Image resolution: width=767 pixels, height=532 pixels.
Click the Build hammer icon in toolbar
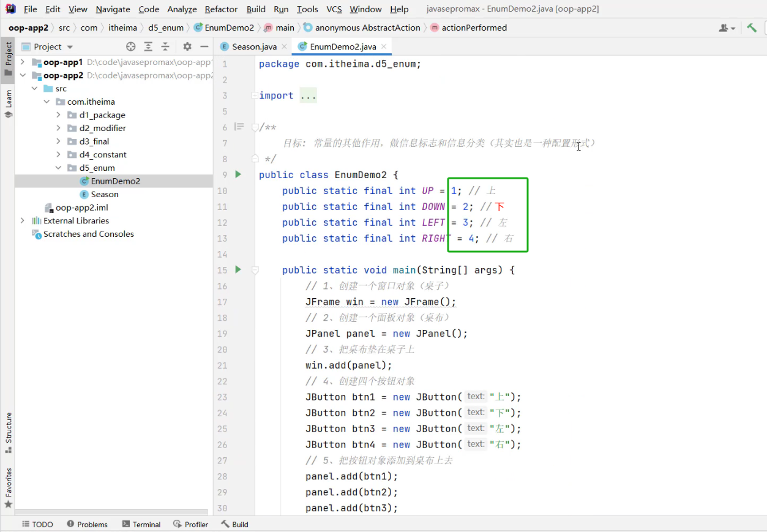(x=752, y=28)
